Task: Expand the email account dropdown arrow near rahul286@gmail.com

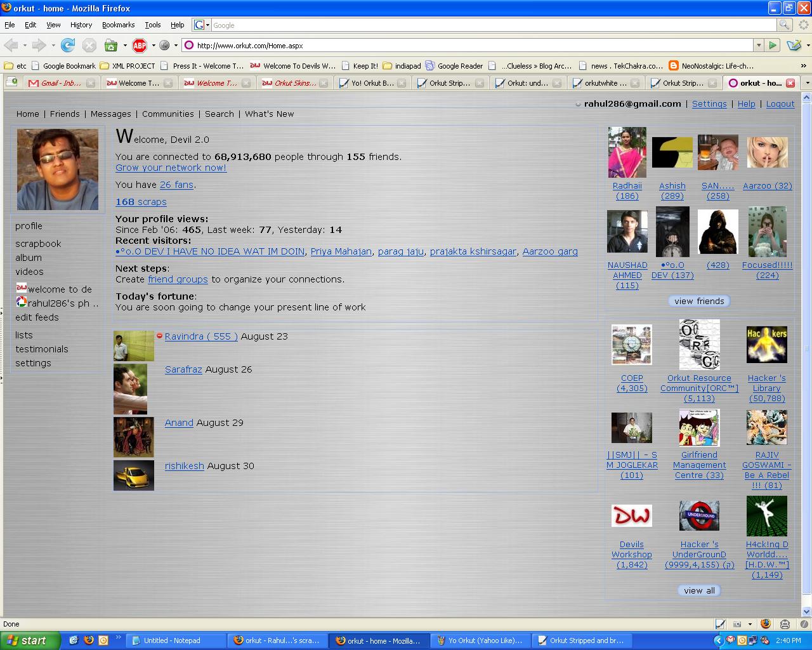Action: (x=578, y=104)
